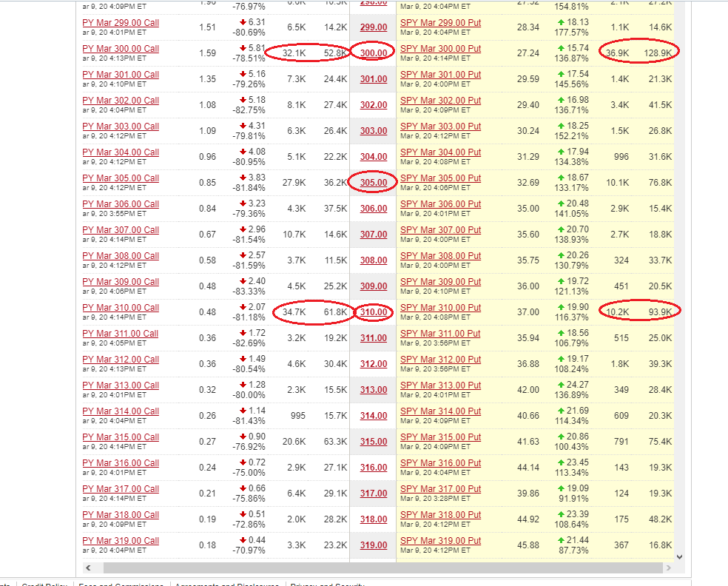
Task: Open the SPY Mar 303.00 Call link
Action: (121, 127)
